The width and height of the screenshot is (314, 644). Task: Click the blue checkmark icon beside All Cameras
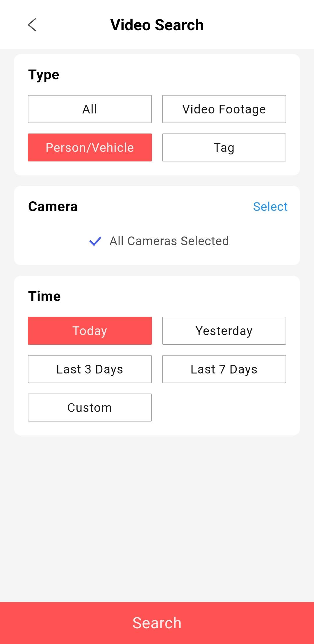95,241
